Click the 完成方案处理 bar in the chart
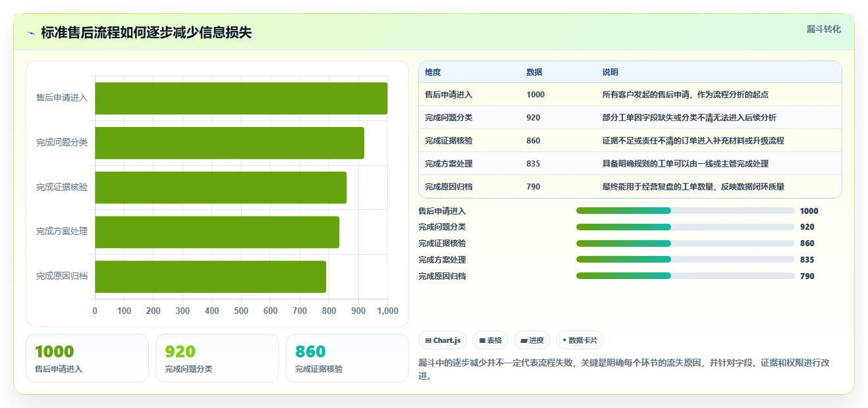This screenshot has width=868, height=408. (x=217, y=232)
